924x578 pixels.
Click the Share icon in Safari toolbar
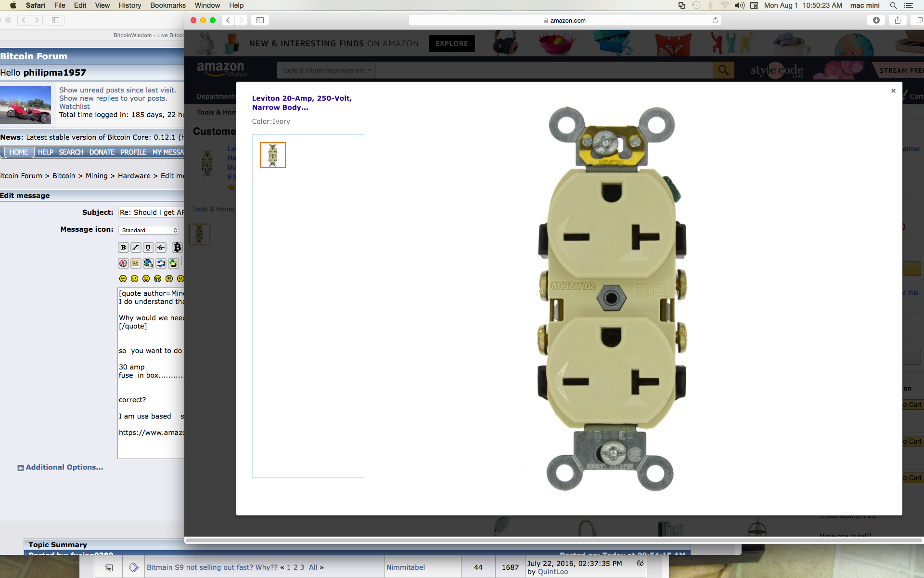point(898,20)
